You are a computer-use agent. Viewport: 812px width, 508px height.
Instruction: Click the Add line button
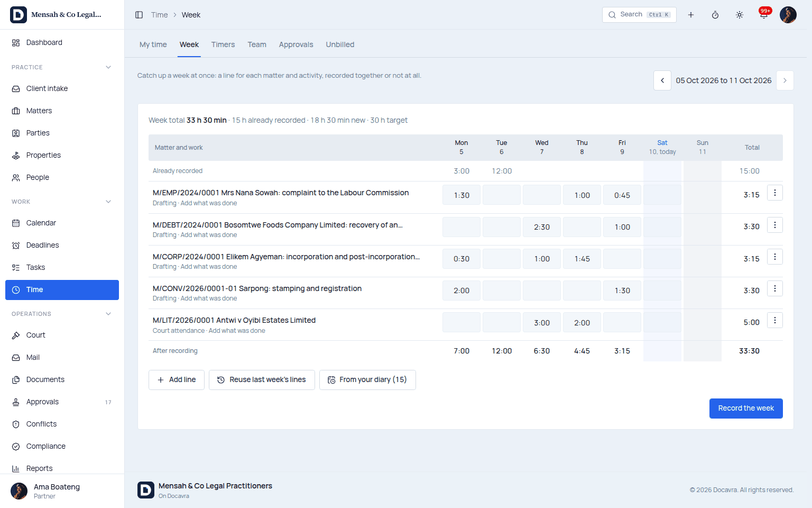(x=177, y=380)
